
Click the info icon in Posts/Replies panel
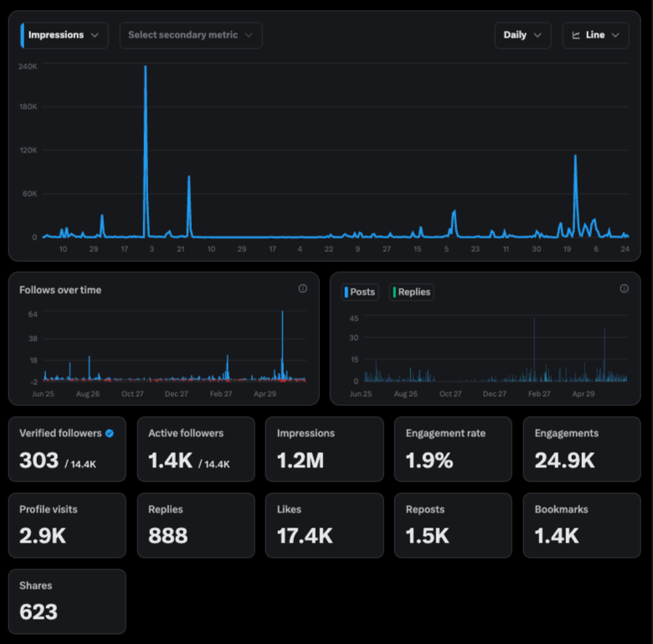pyautogui.click(x=624, y=288)
